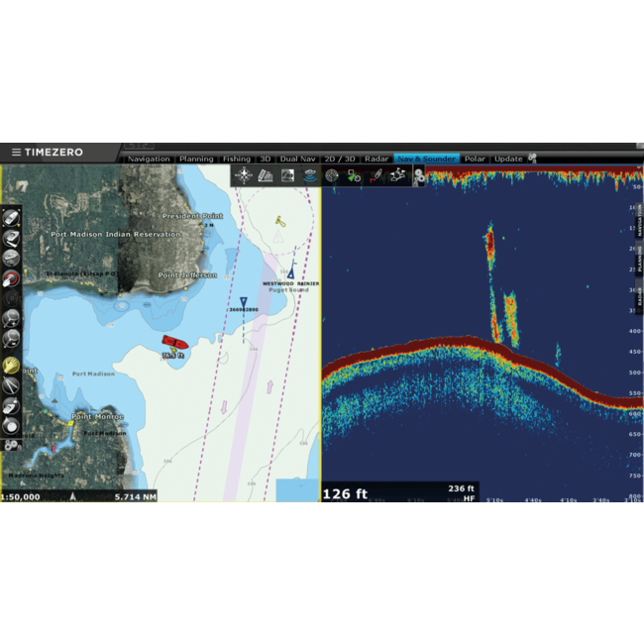Click the Point Jefferson chart label

tap(187, 275)
